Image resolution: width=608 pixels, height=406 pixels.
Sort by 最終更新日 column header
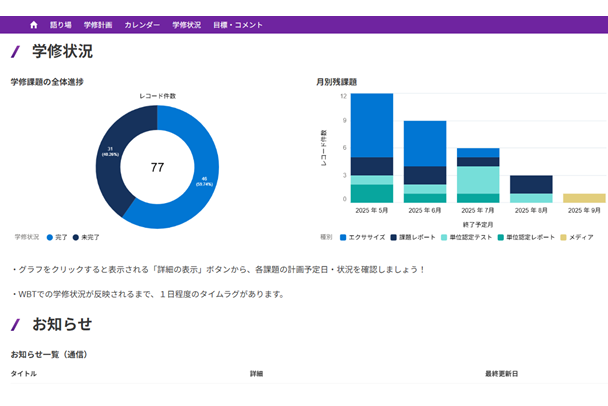501,373
